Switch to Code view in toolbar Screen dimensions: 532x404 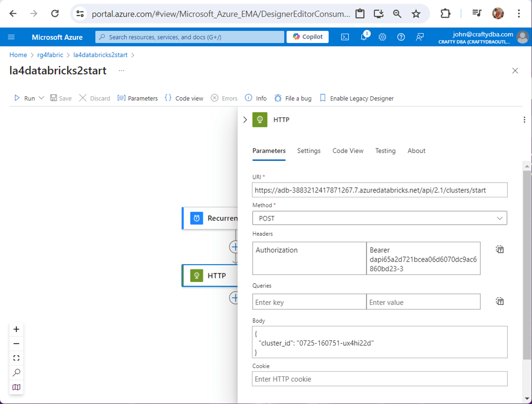pyautogui.click(x=184, y=98)
